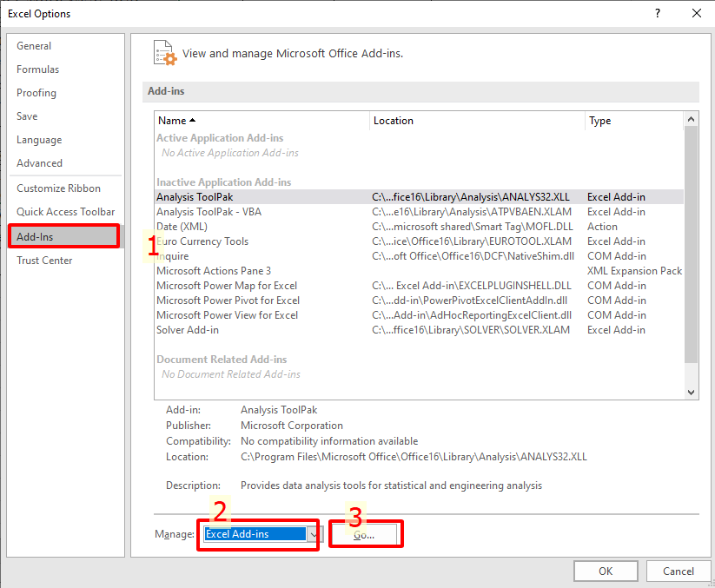Open the Formulas options category
This screenshot has height=588, width=715.
[38, 69]
